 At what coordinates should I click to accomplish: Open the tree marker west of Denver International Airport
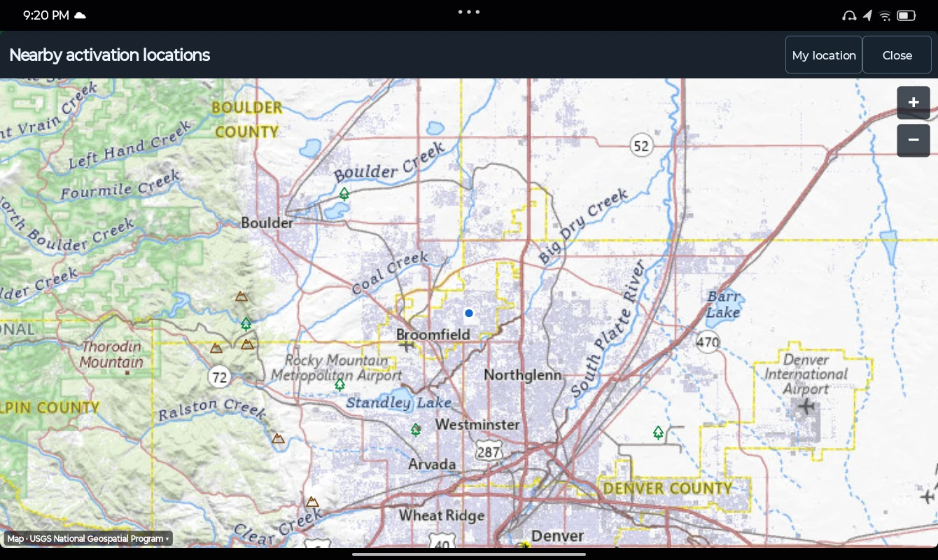coord(658,433)
